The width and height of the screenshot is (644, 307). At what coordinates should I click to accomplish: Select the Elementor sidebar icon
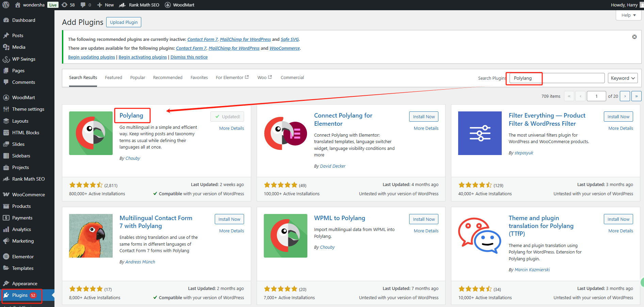(7, 257)
